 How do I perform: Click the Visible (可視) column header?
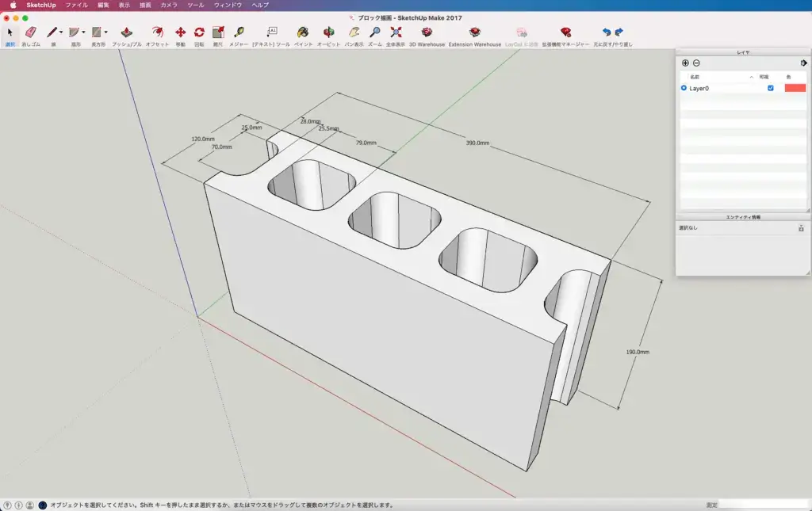tap(764, 77)
